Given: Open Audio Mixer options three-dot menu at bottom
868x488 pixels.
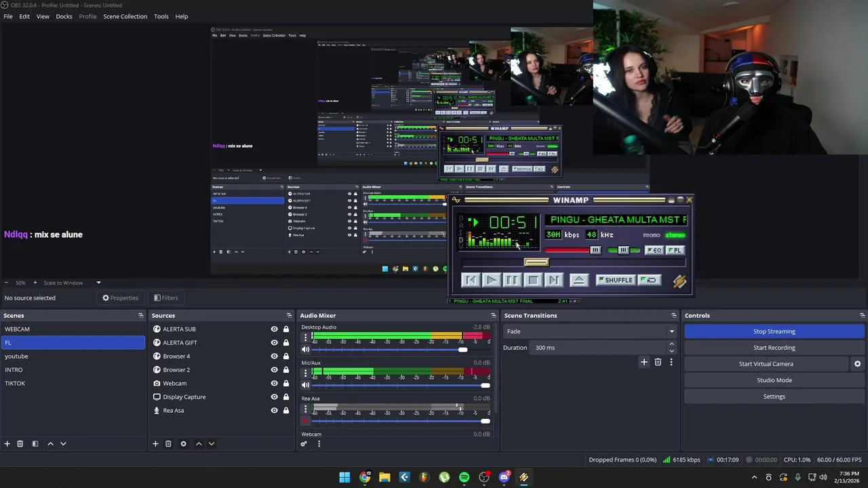Looking at the screenshot, I should (x=319, y=444).
